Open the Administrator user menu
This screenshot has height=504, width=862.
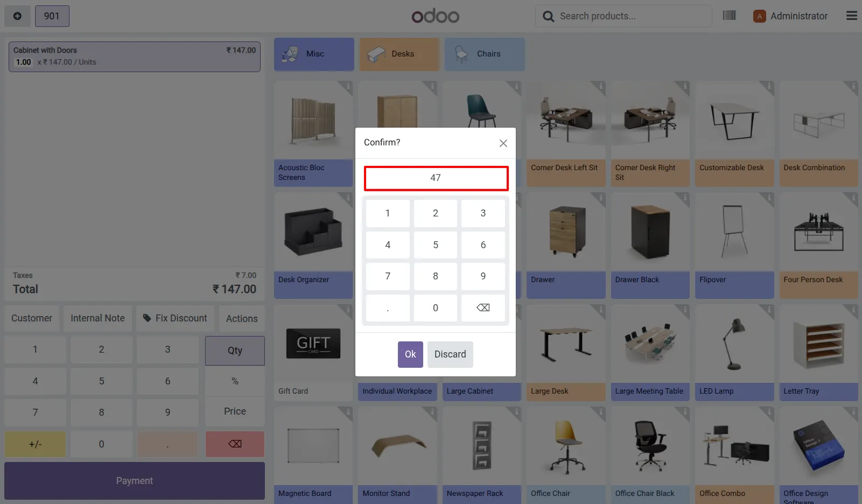pyautogui.click(x=790, y=16)
